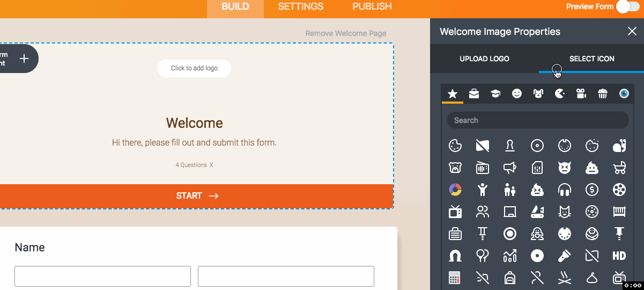Viewport: 644px width, 290px height.
Task: Click the orange START button
Action: click(196, 196)
